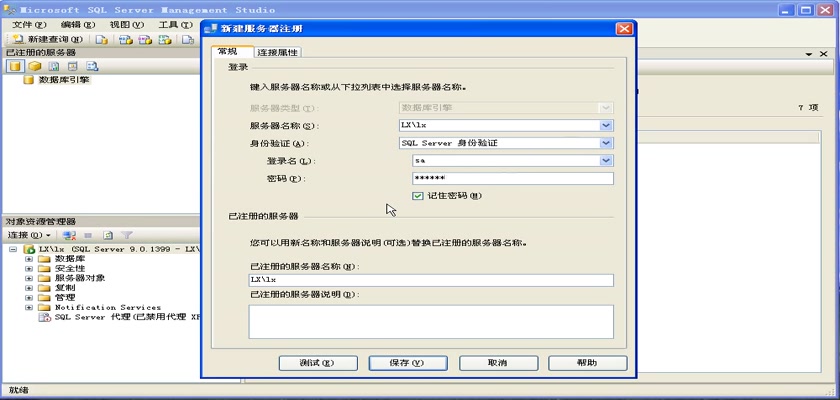Image resolution: width=840 pixels, height=400 pixels.
Task: Click the Disconnect icon in Object Explorer toolbar
Action: pos(69,235)
